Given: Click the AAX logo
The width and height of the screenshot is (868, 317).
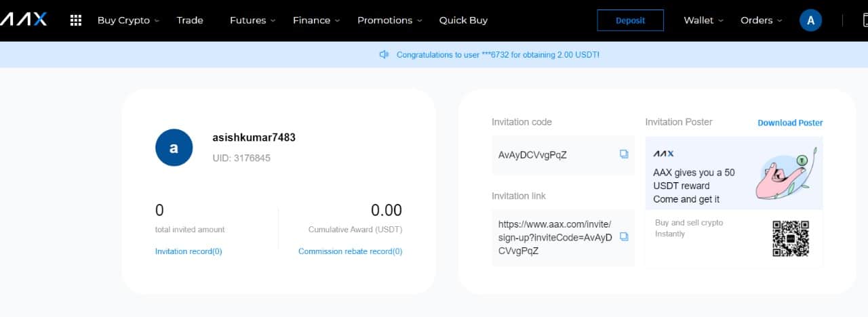Looking at the screenshot, I should pos(24,20).
